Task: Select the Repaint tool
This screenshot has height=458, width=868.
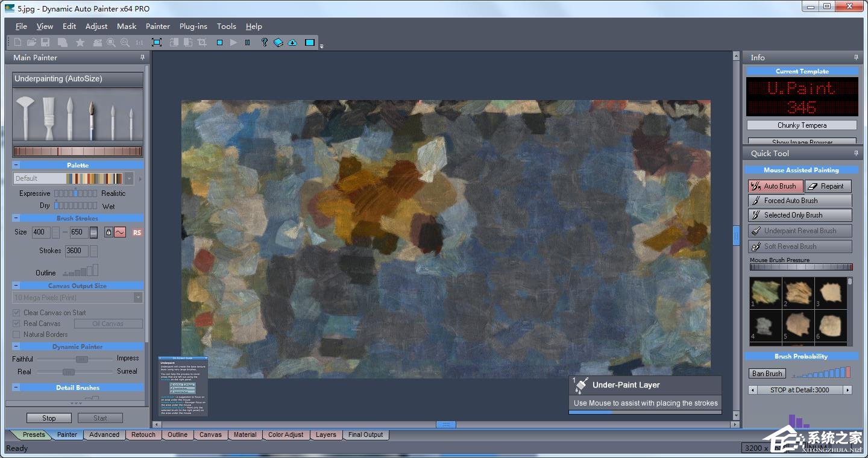Action: point(828,186)
